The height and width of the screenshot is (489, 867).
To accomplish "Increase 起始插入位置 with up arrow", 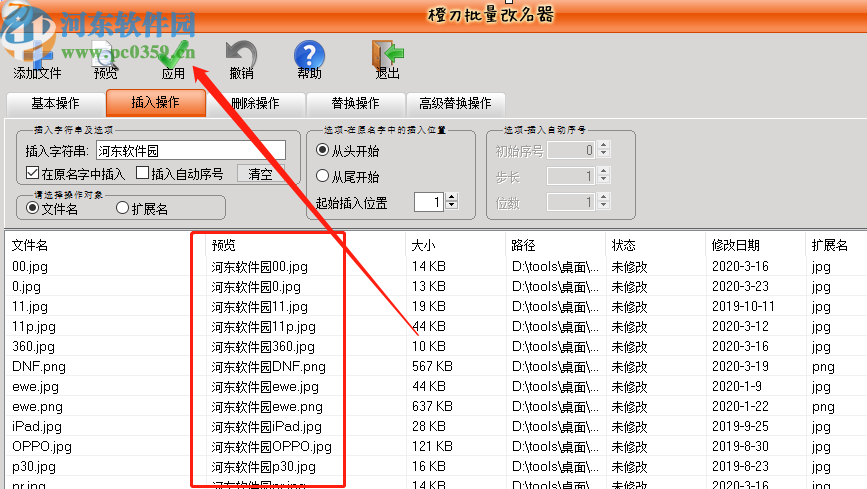I will pos(452,197).
